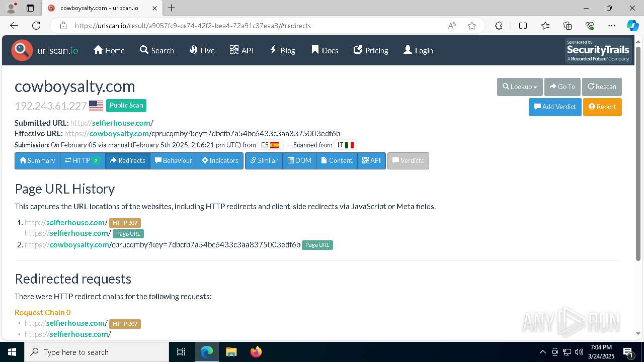Click the taskbar search box
The image size is (644, 362).
click(97, 352)
